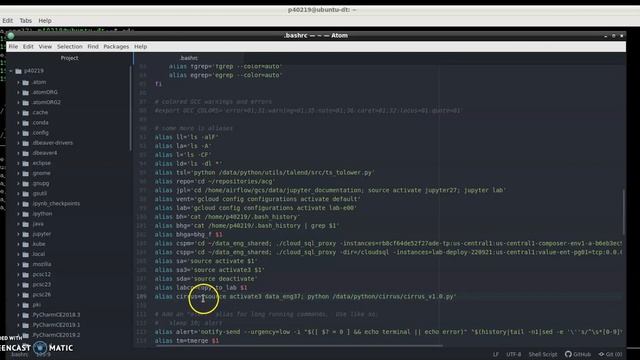Viewport: 640px width, 360px height.
Task: Expand the .pcsc23 folder chevron
Action: 18,284
